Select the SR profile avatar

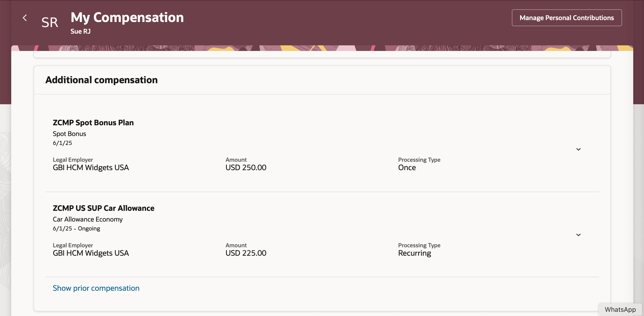click(50, 22)
